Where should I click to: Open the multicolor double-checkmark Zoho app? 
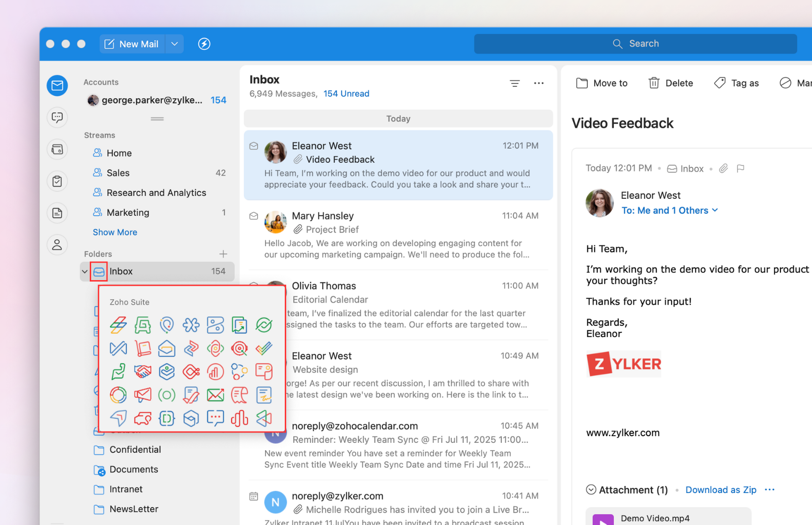coord(264,348)
